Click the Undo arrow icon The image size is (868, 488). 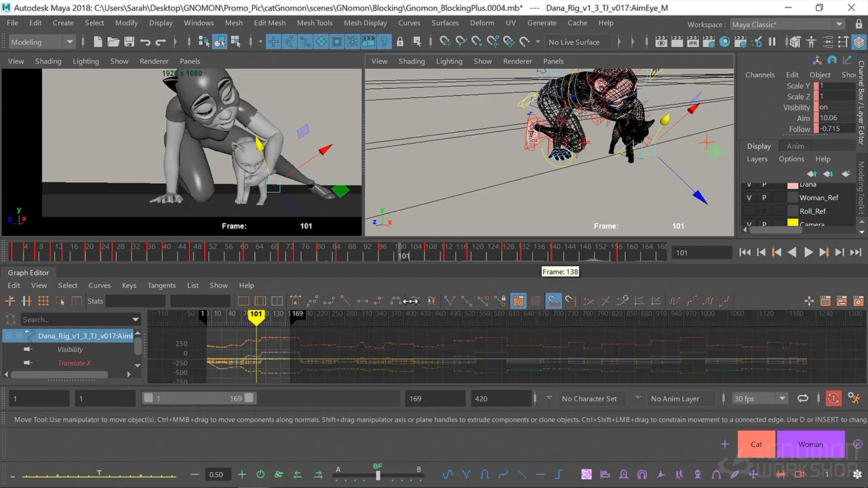(x=145, y=42)
